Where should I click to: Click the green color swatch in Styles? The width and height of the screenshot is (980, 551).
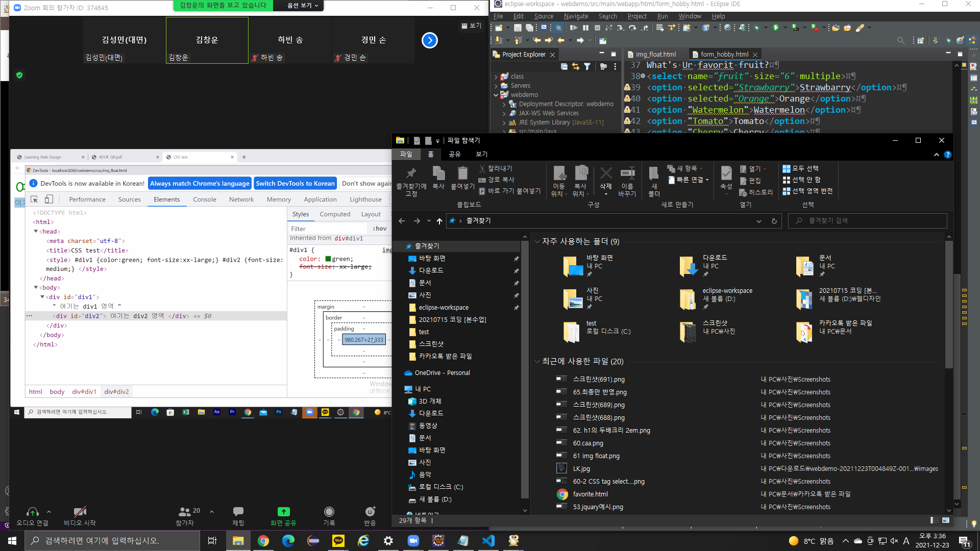[x=328, y=259]
